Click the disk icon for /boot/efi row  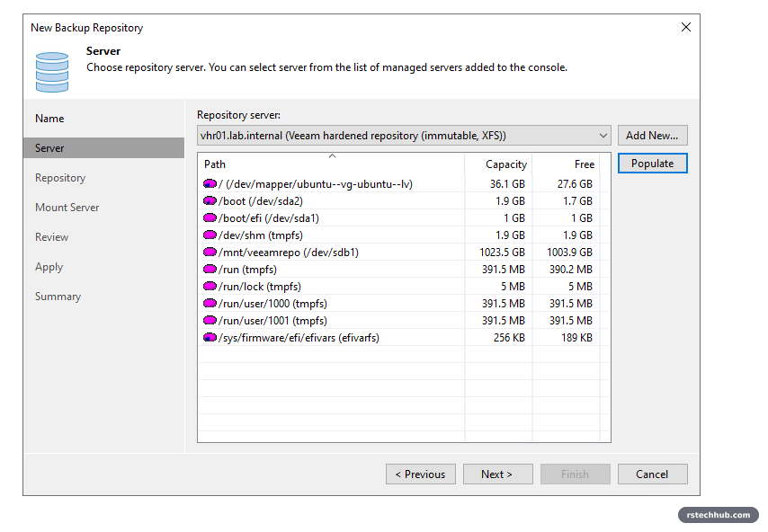pyautogui.click(x=210, y=217)
